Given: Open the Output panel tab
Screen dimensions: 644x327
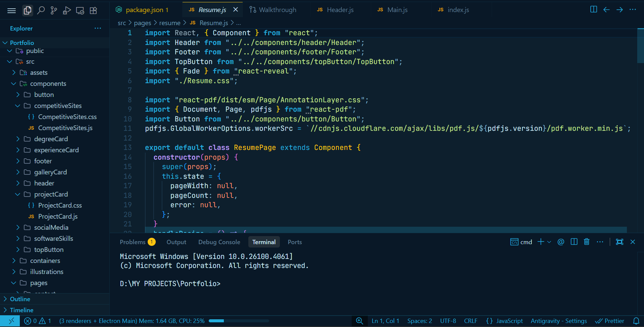Looking at the screenshot, I should click(x=176, y=242).
